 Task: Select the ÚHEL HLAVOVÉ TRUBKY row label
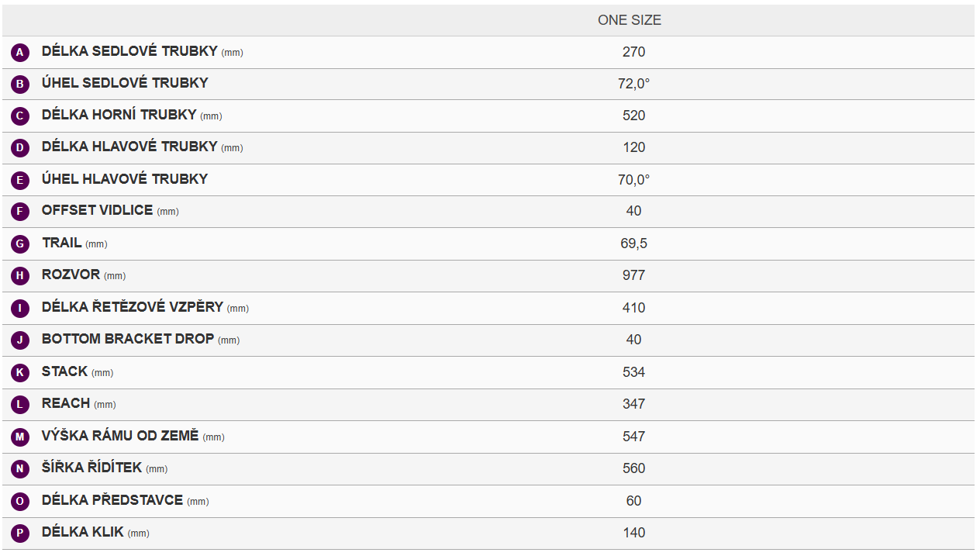pyautogui.click(x=125, y=179)
